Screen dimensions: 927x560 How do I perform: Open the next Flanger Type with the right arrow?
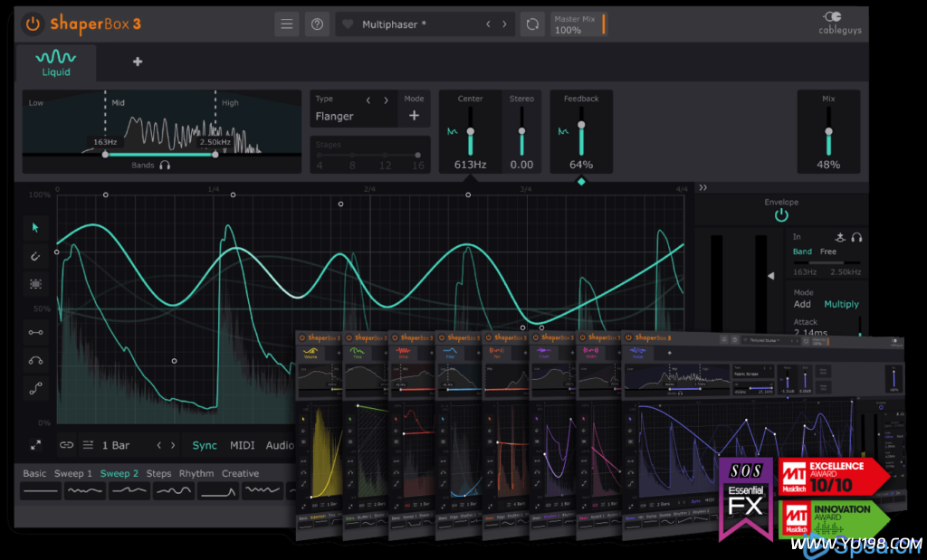tap(386, 99)
